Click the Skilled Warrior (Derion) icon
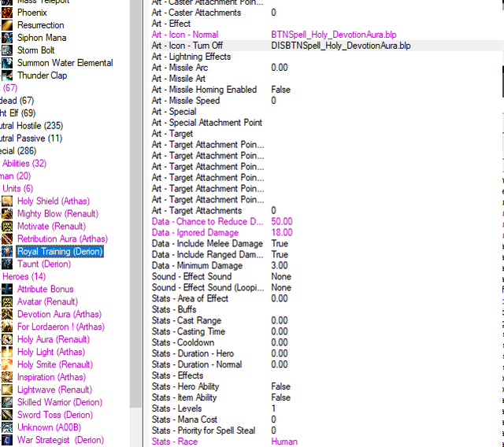 [x=7, y=402]
